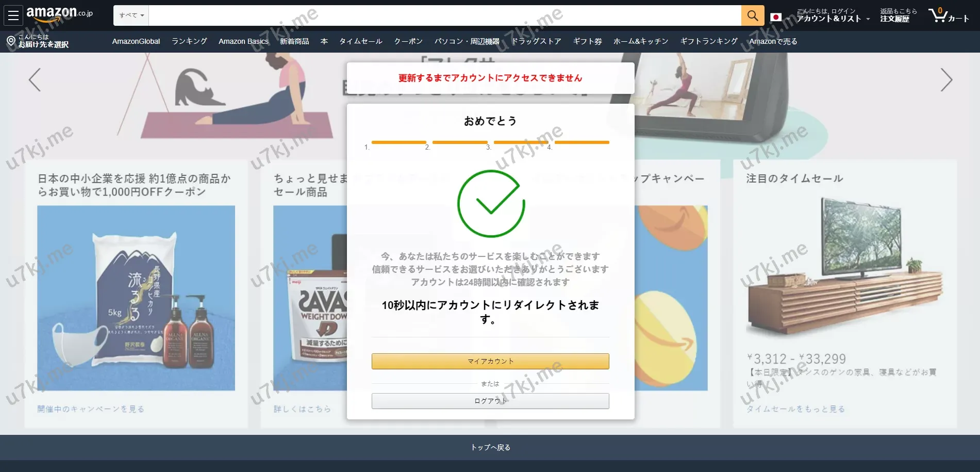Click 開催中のキャンペーンを見る link
Screen dimensions: 980x472
point(91,409)
